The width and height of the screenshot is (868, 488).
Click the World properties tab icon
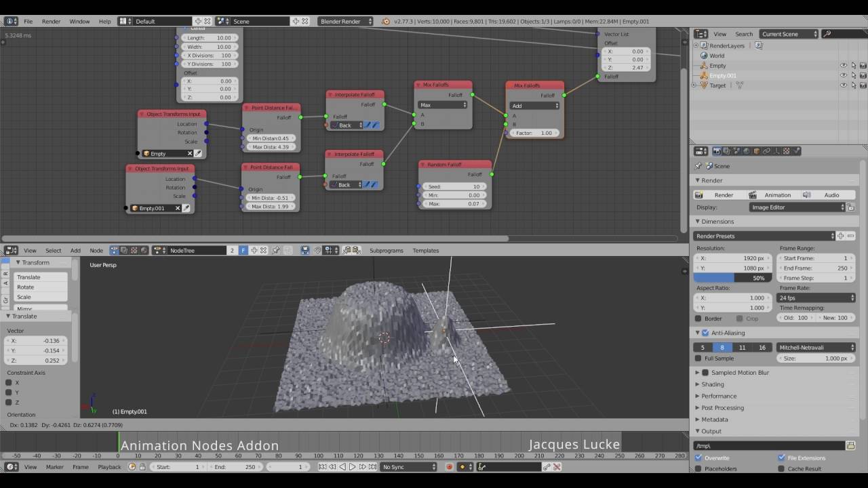pyautogui.click(x=747, y=151)
